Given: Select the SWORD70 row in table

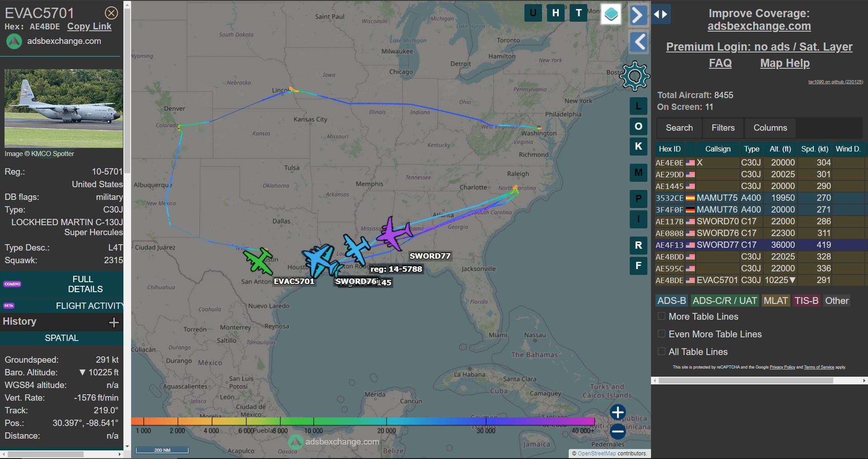Looking at the screenshot, I should pyautogui.click(x=759, y=222).
